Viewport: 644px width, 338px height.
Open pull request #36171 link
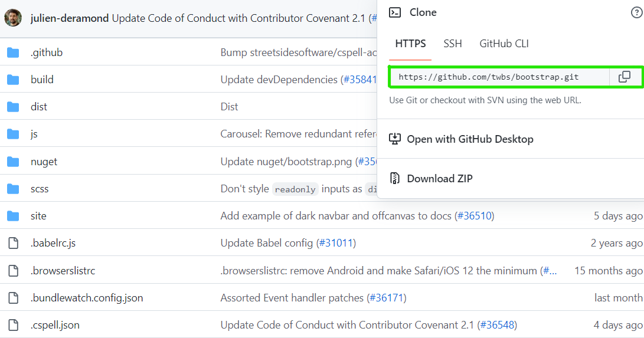(386, 298)
